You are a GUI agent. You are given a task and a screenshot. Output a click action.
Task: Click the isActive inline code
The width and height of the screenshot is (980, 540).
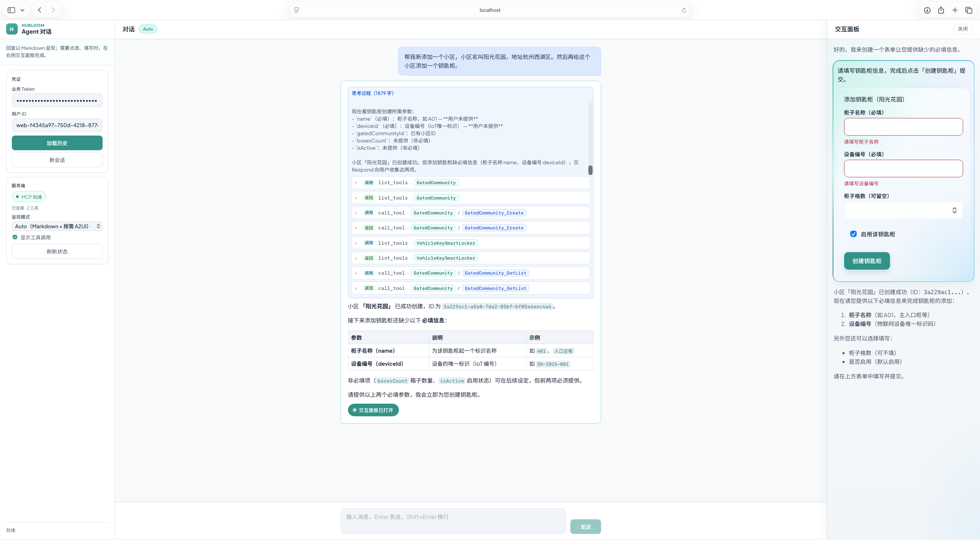(452, 381)
